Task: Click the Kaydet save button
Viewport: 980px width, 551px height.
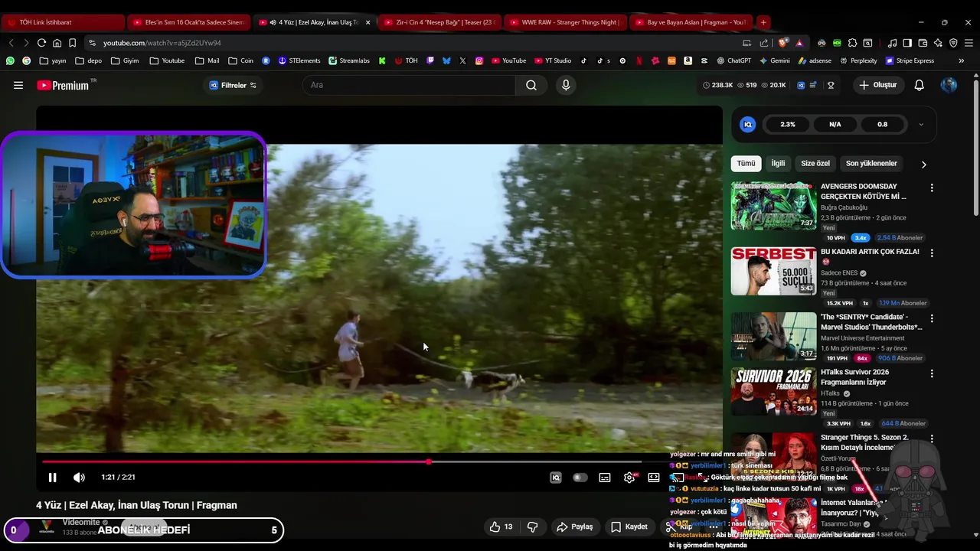Action: [x=629, y=527]
